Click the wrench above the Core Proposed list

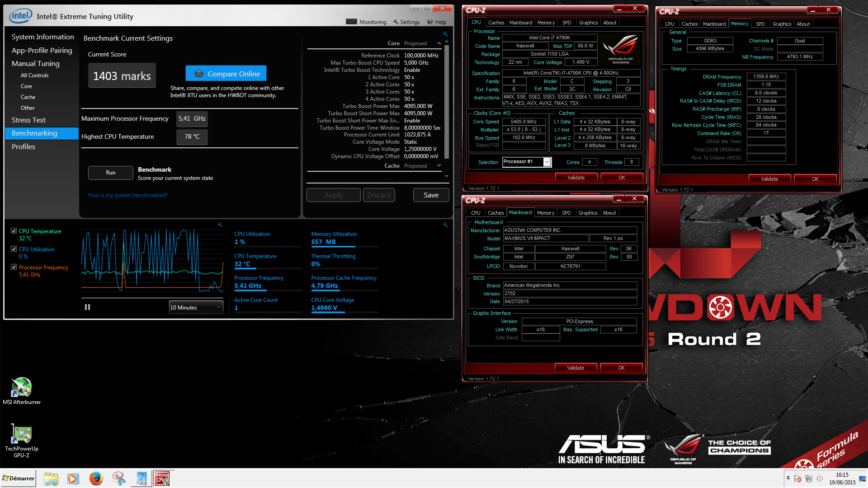click(x=445, y=34)
